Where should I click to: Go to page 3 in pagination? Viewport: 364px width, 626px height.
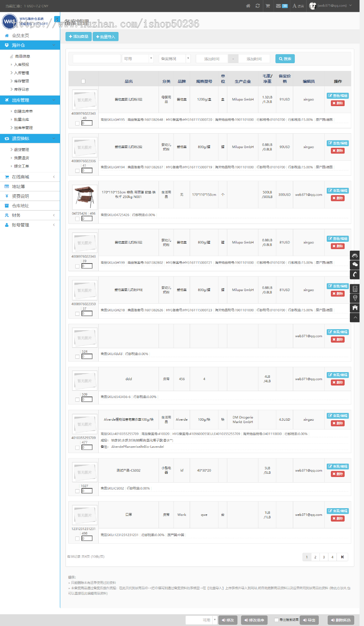point(324,557)
